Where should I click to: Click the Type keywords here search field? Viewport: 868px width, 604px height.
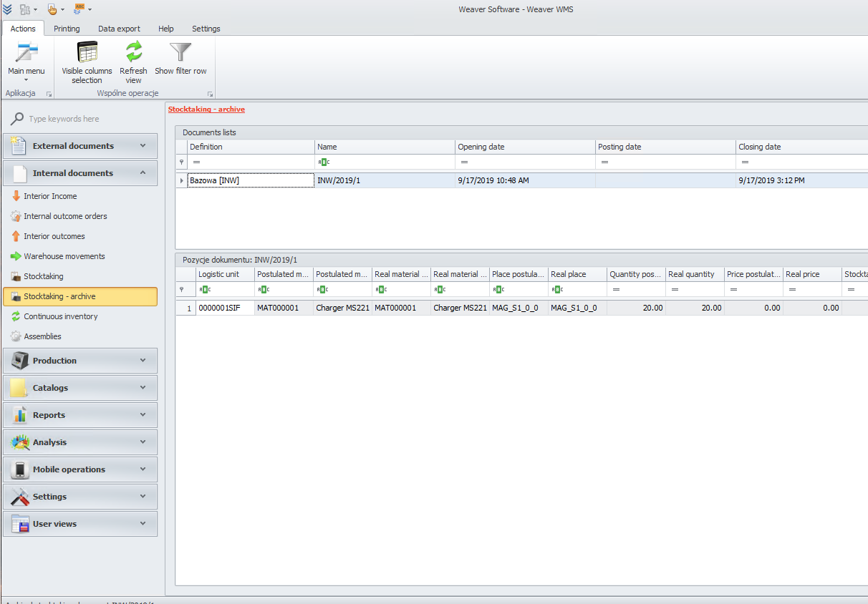[86, 119]
